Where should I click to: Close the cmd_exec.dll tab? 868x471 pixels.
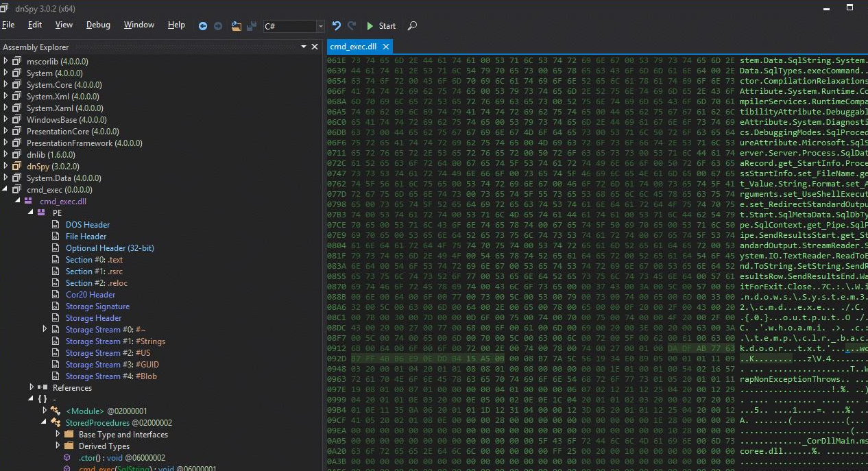coord(386,47)
